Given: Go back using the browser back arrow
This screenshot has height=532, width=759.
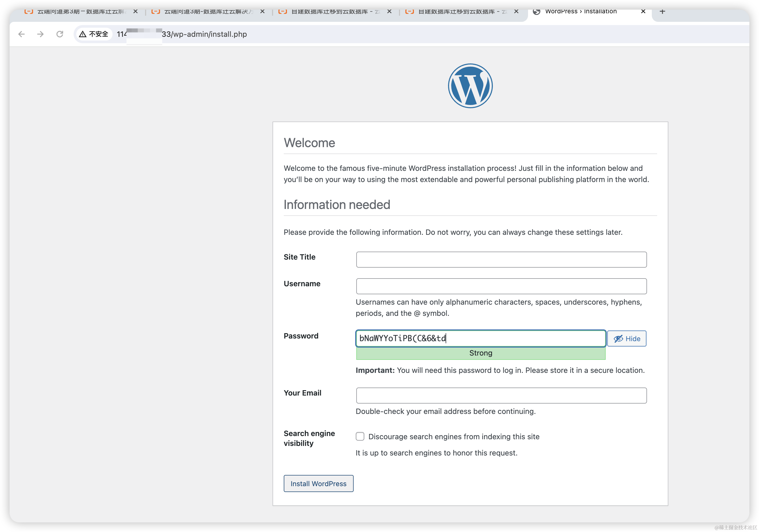Looking at the screenshot, I should click(22, 34).
